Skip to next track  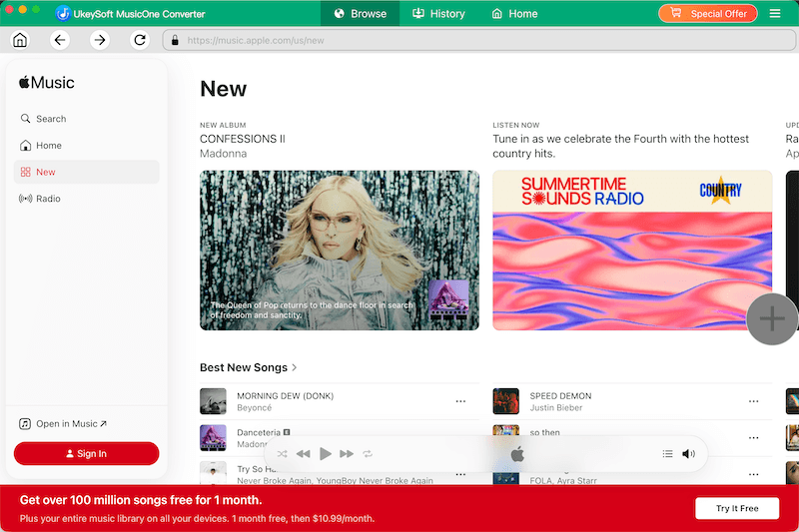pos(347,453)
